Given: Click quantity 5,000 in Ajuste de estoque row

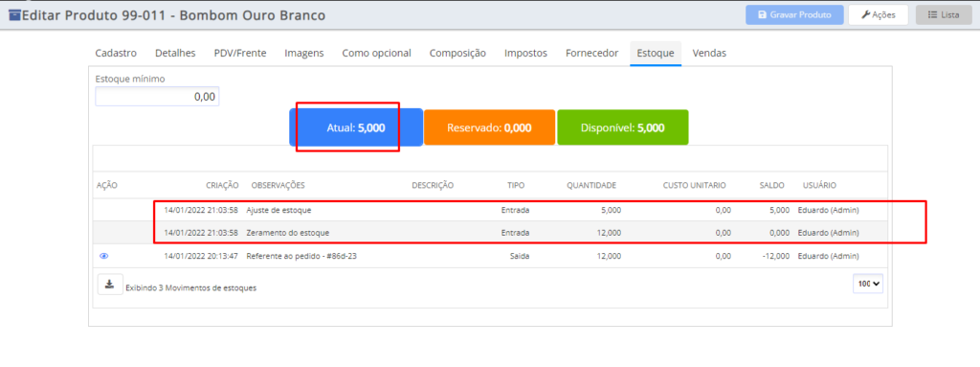Looking at the screenshot, I should (x=611, y=210).
